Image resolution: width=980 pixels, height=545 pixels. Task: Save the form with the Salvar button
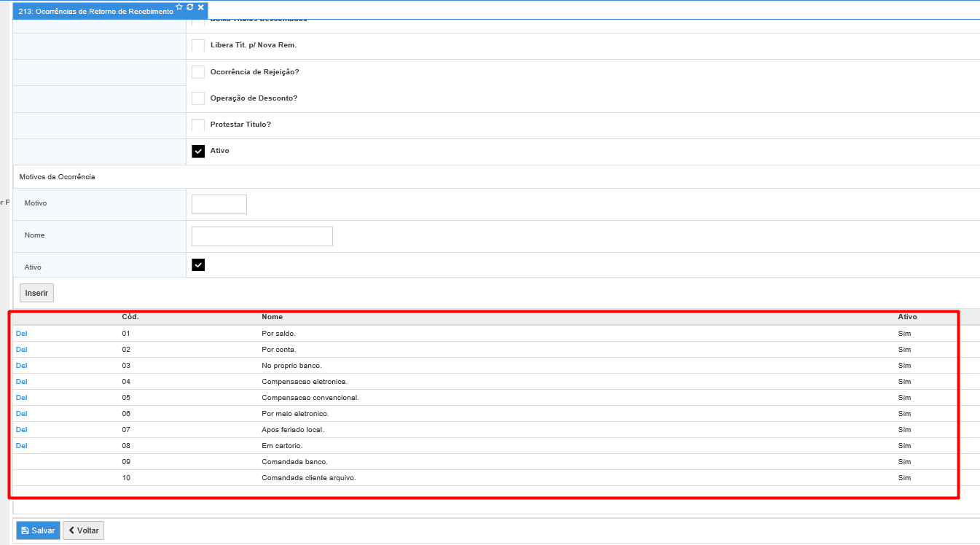(x=38, y=530)
